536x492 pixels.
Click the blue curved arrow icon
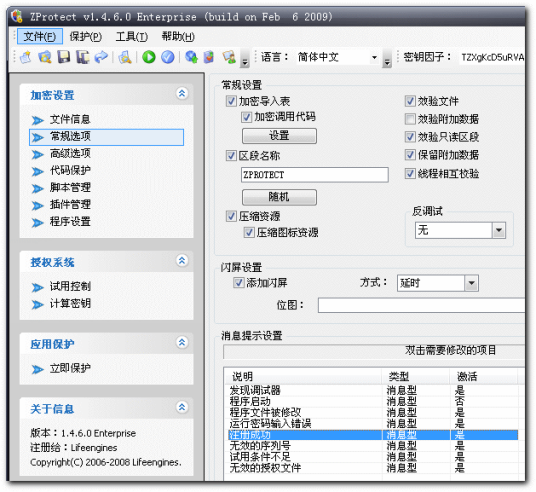point(101,57)
